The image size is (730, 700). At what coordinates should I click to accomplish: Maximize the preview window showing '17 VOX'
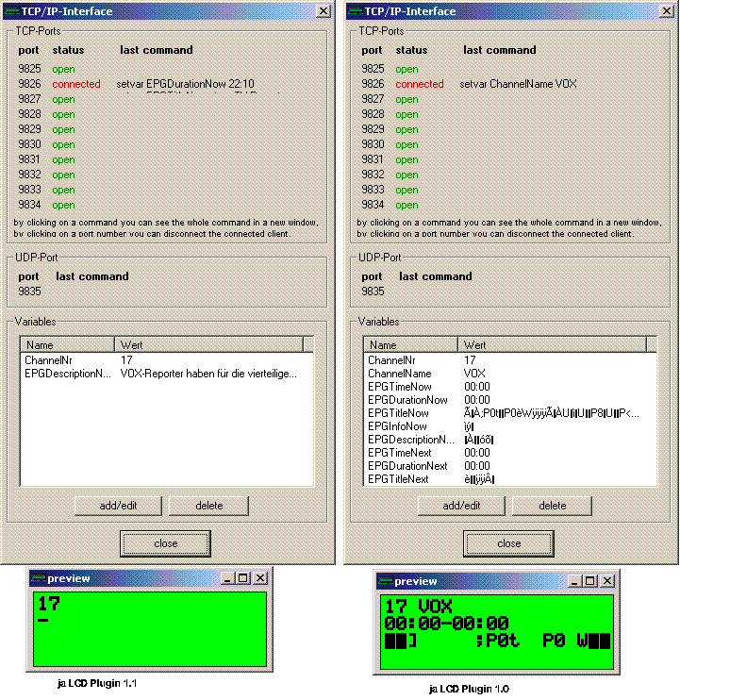pos(589,581)
